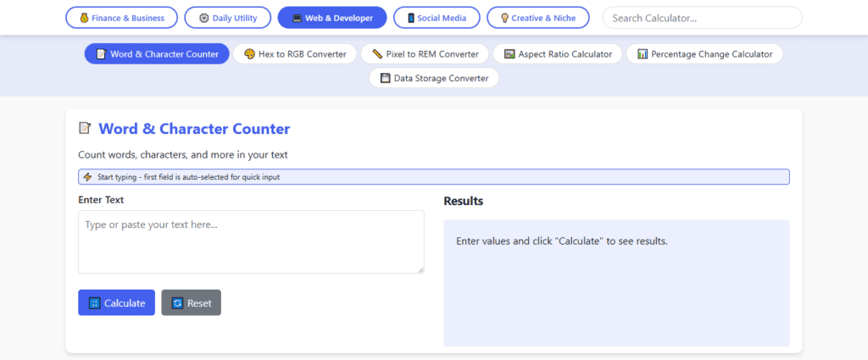Viewport: 868px width, 360px height.
Task: Open the Pixel to REM Converter
Action: point(425,54)
